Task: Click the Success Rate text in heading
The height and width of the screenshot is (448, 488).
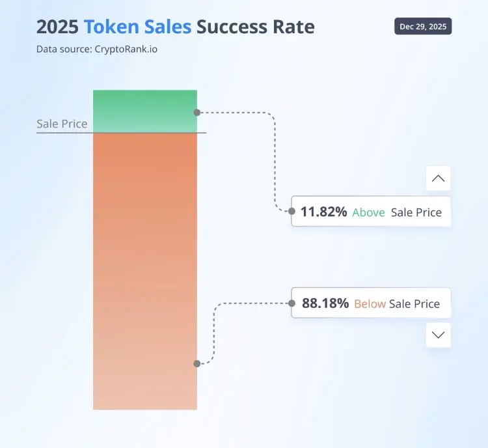Action: click(x=255, y=27)
